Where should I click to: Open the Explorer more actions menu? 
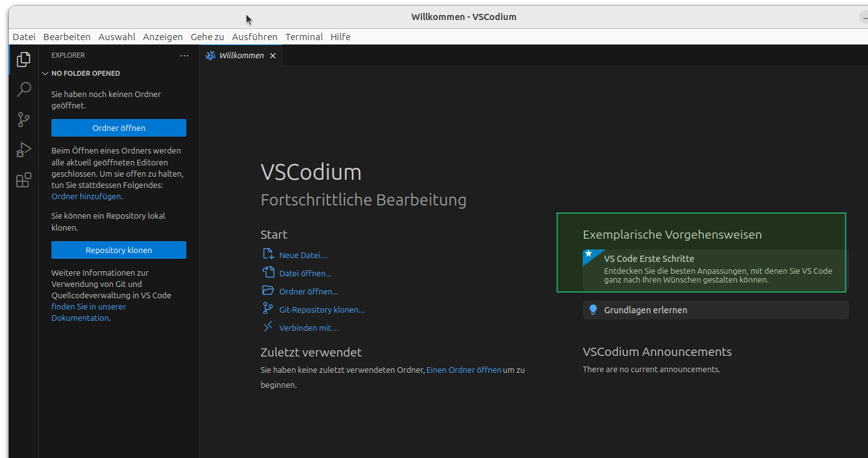[184, 55]
